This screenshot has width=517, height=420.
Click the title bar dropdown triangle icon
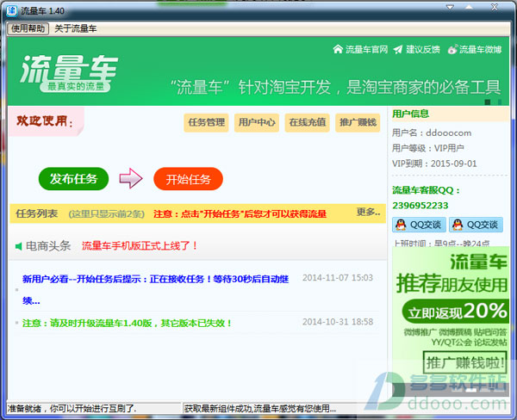click(x=450, y=7)
